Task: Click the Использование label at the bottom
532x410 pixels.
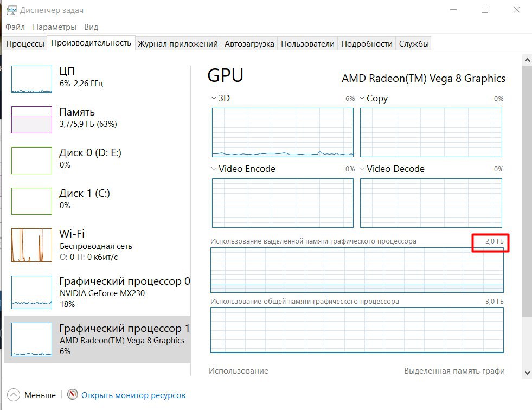Action: coord(239,371)
